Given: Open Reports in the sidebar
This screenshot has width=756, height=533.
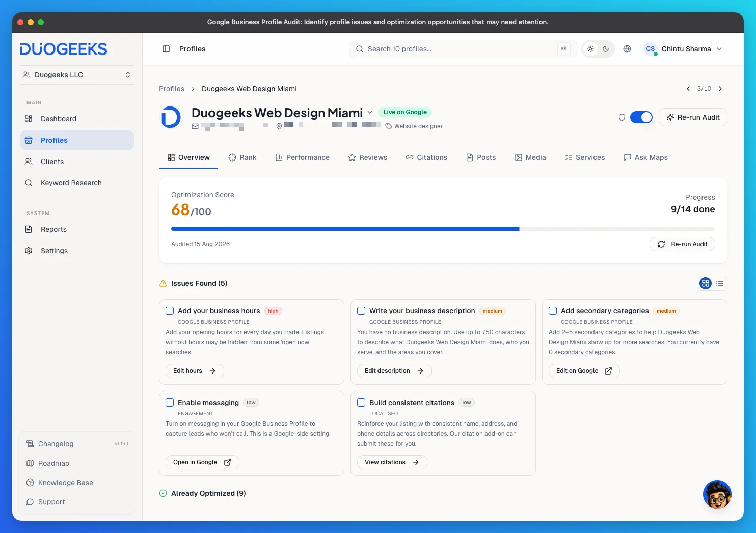Looking at the screenshot, I should [x=77, y=229].
